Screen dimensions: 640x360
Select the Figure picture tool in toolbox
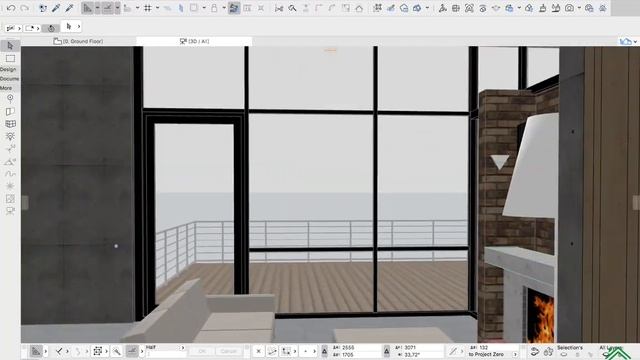[10, 199]
